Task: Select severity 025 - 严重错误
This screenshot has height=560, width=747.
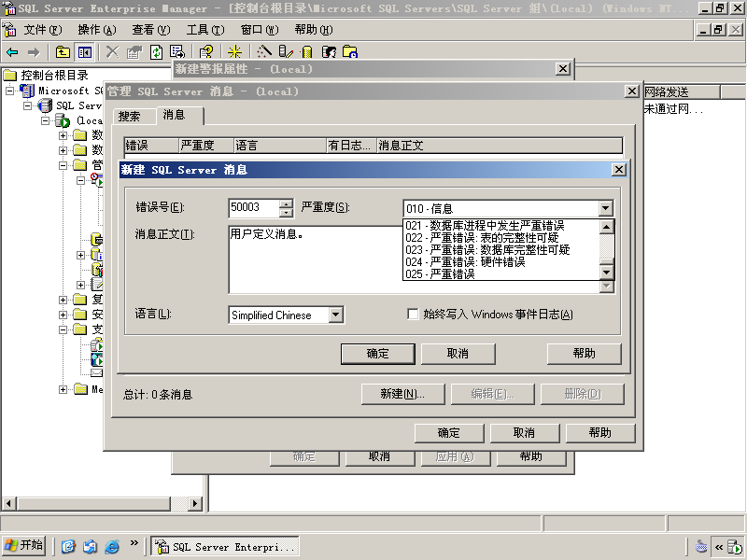Action: click(500, 274)
